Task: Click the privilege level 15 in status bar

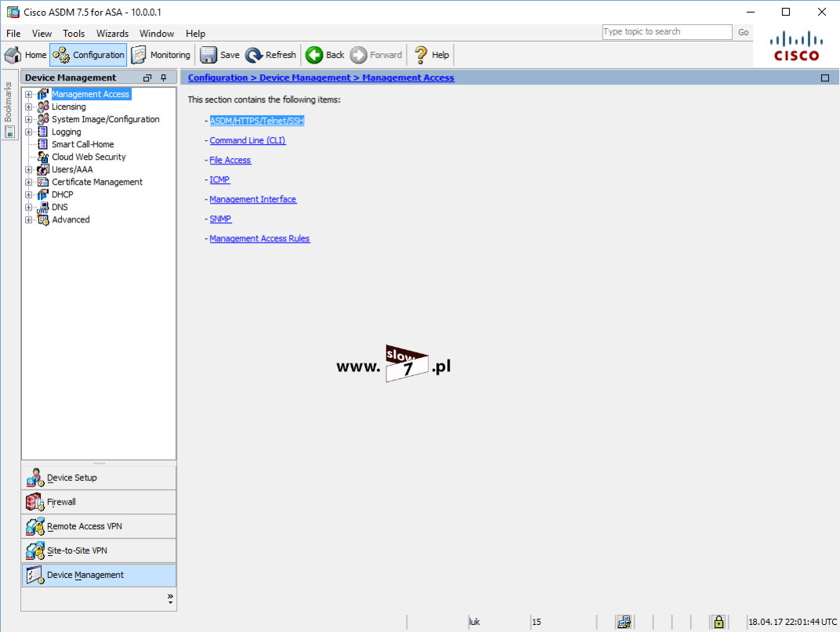Action: (x=536, y=622)
